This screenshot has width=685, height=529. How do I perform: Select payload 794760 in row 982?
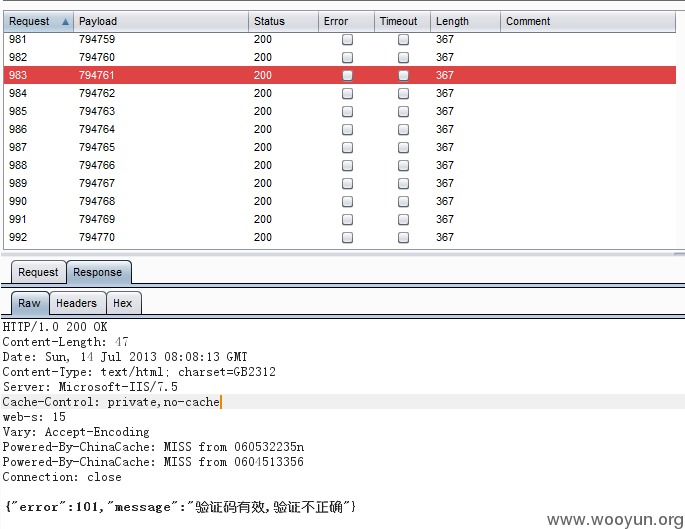pos(97,57)
